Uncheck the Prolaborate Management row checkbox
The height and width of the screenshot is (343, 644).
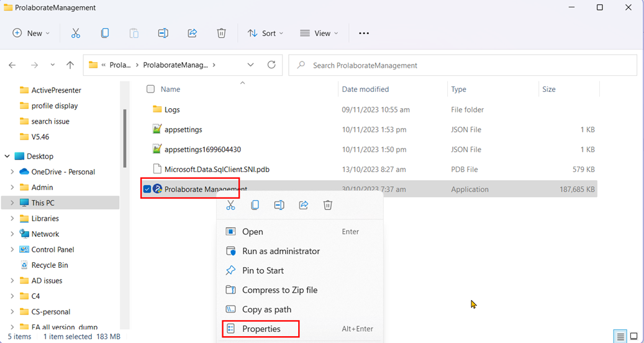tap(147, 189)
